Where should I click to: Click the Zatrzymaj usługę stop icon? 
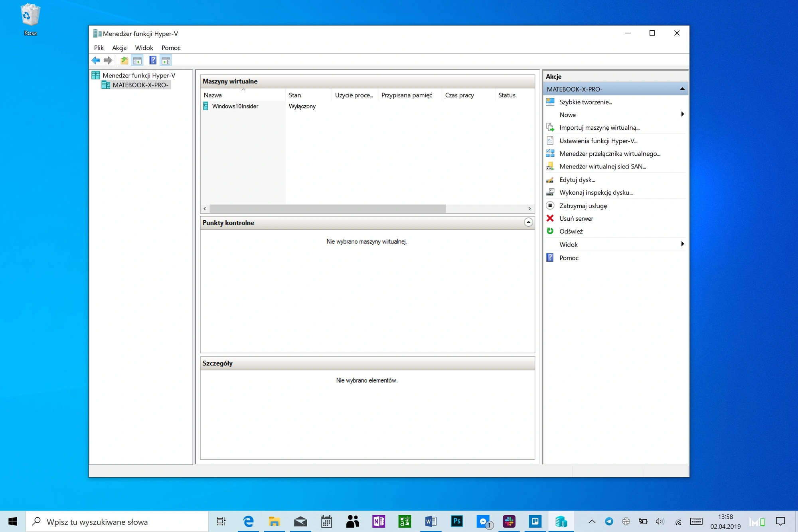coord(550,206)
